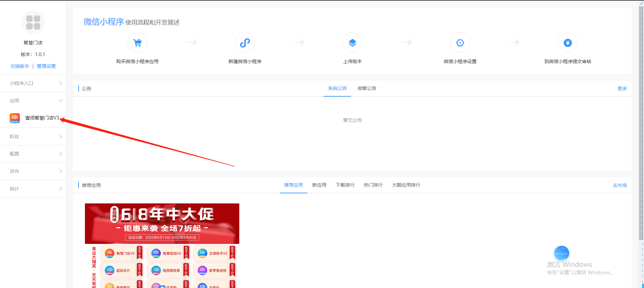
Task: Click the 购买微信小程序应用 step label
Action: coord(137,61)
